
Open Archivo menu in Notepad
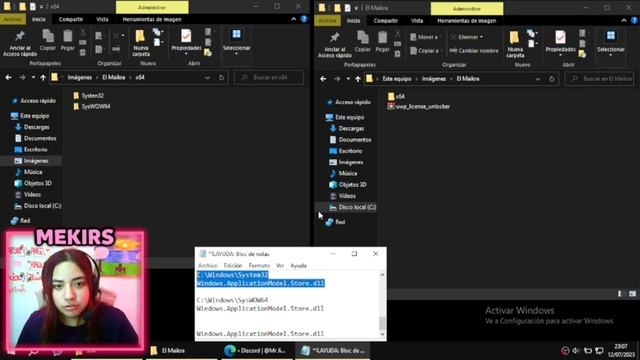[207, 265]
